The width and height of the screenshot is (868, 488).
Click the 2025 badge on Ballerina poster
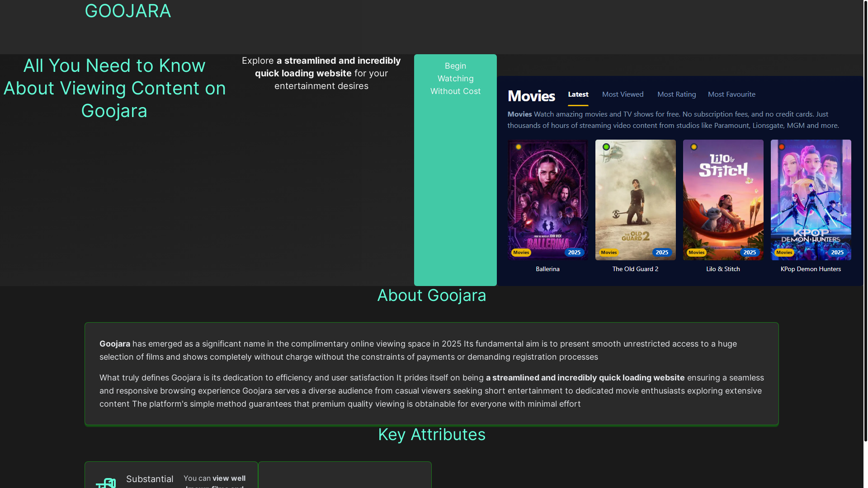pyautogui.click(x=574, y=253)
